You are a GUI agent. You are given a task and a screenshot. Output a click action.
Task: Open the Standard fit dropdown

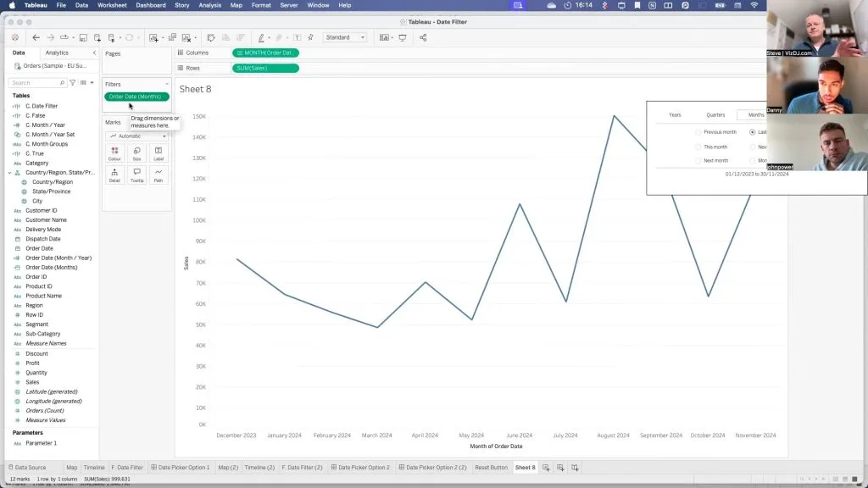click(x=345, y=37)
